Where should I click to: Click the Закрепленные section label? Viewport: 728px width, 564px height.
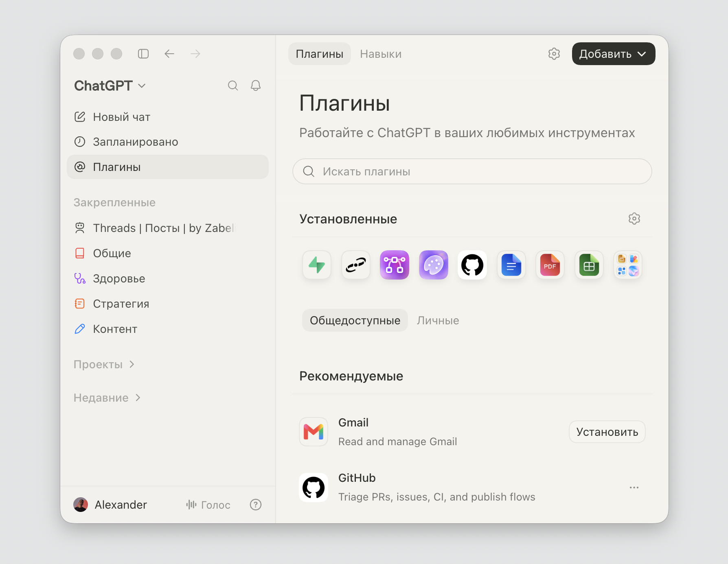pos(114,202)
